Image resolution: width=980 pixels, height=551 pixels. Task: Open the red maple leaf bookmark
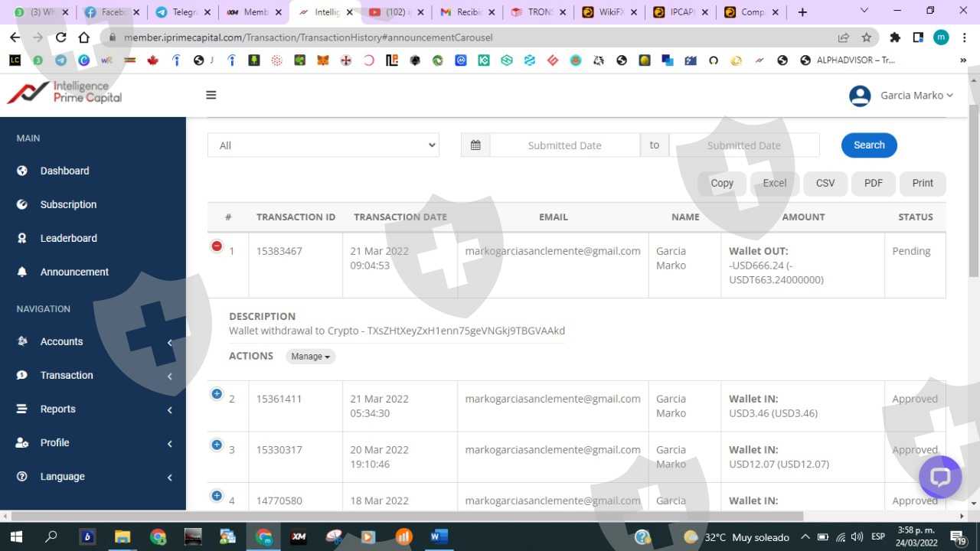tap(153, 60)
